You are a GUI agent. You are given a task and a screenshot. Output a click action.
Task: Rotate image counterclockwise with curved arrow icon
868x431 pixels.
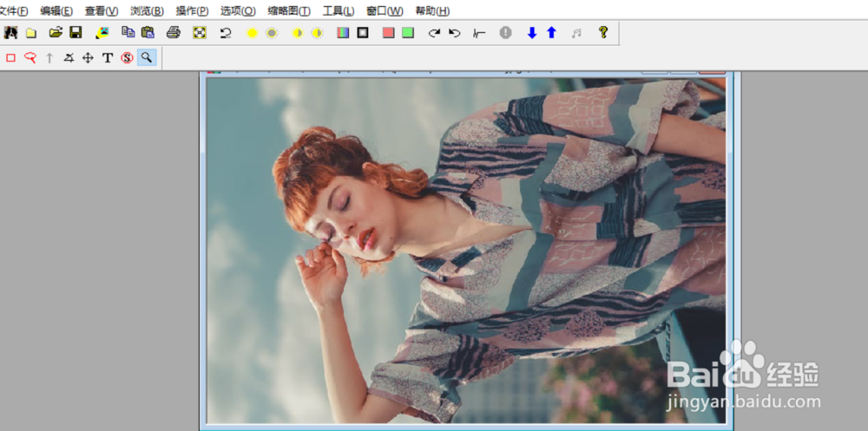455,33
